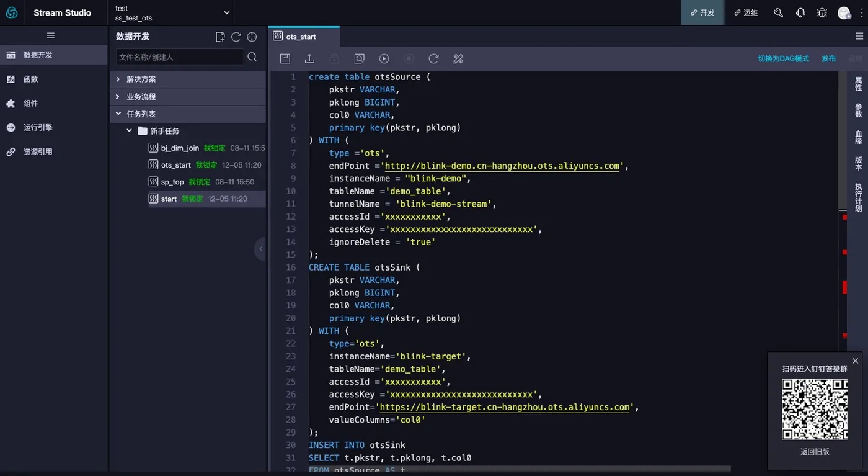Click the format code icon in editor toolbar
Screen dimensions: 868x476
click(x=458, y=58)
